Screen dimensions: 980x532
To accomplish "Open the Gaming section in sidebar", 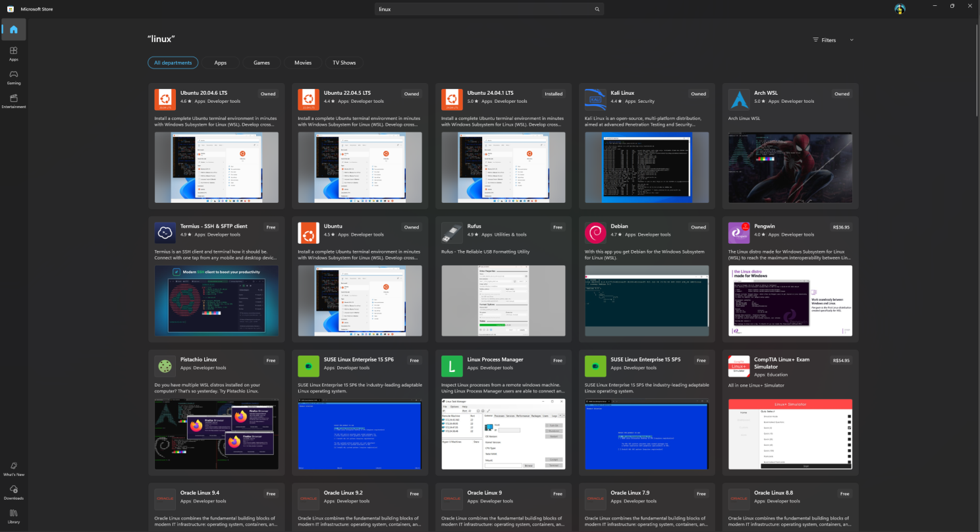I will (13, 77).
